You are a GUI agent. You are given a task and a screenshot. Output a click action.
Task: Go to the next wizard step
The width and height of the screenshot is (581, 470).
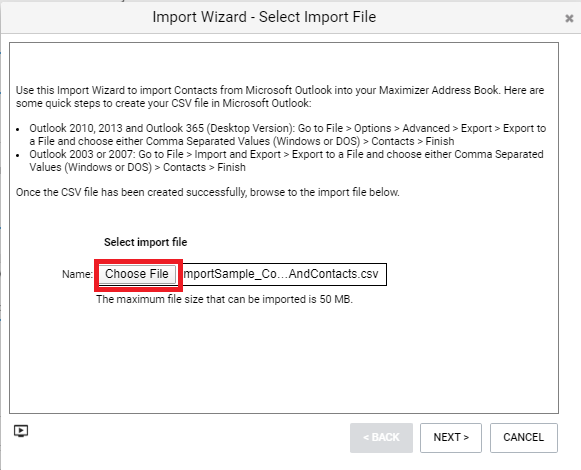click(451, 438)
